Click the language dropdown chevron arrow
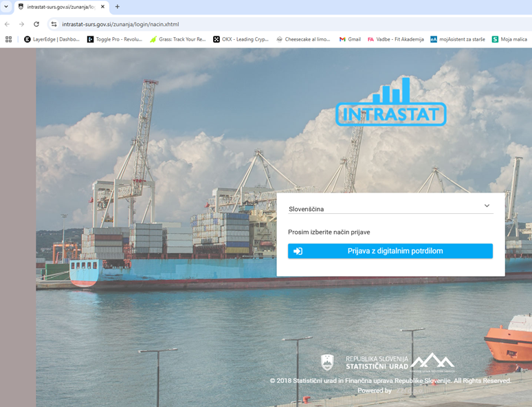 click(487, 206)
